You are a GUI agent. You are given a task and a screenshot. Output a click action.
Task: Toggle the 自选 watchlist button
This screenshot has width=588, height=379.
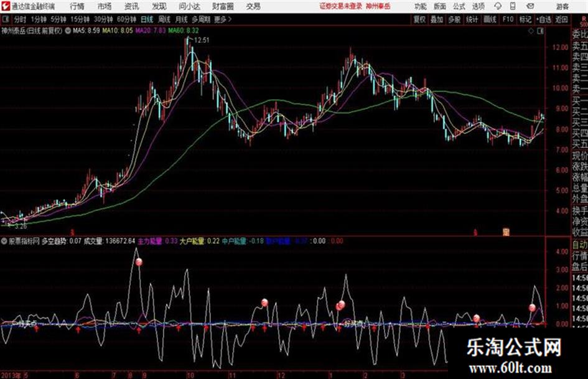(x=543, y=19)
